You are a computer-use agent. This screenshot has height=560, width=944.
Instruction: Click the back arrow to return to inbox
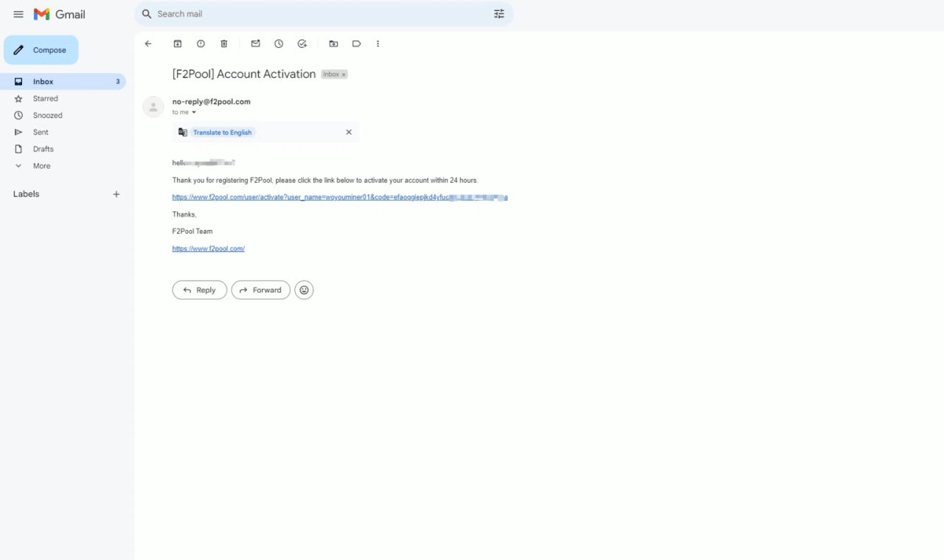148,44
